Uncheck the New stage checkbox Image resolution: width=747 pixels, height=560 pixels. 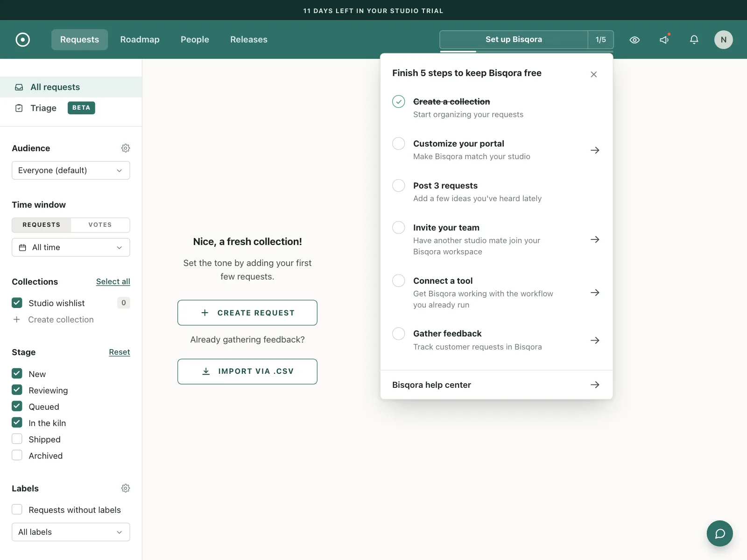click(x=17, y=373)
